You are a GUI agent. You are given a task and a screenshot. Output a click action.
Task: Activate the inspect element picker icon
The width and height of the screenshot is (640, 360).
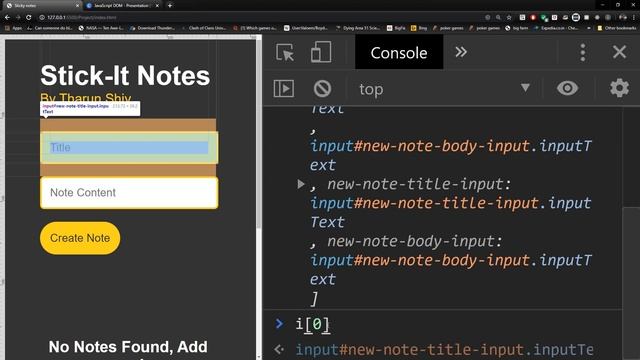click(x=284, y=52)
